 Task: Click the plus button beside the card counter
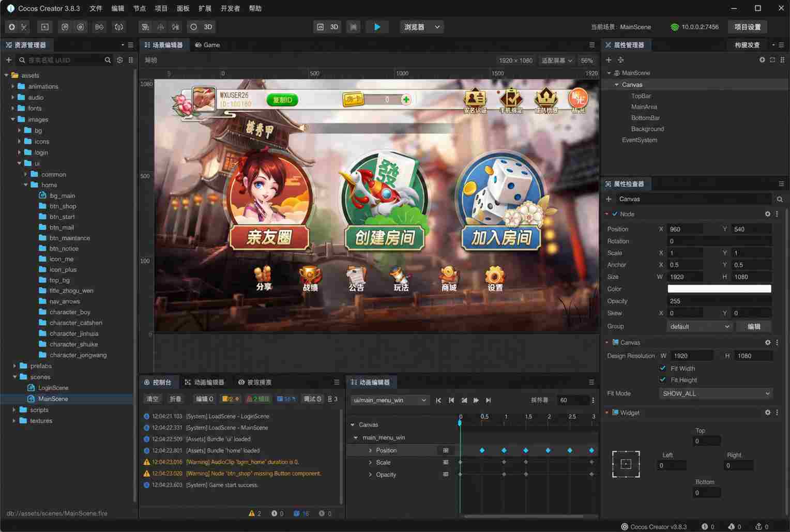pos(406,99)
